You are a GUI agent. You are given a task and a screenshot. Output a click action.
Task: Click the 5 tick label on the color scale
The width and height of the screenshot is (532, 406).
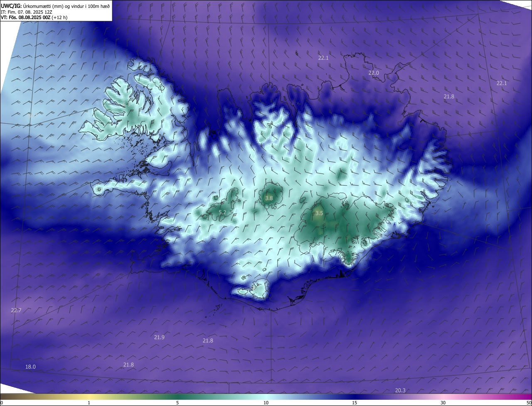(x=177, y=403)
